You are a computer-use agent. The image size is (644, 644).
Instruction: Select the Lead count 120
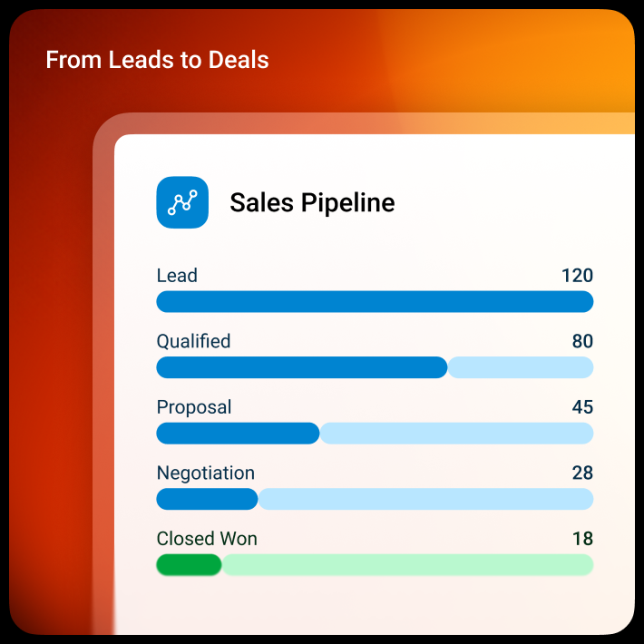577,275
